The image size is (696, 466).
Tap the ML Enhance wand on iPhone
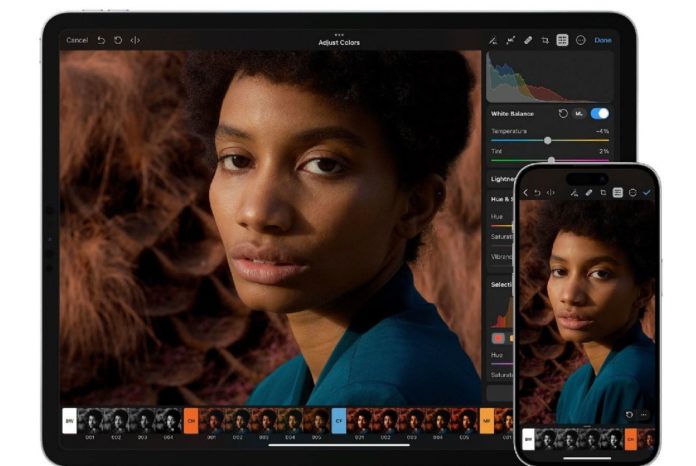574,193
